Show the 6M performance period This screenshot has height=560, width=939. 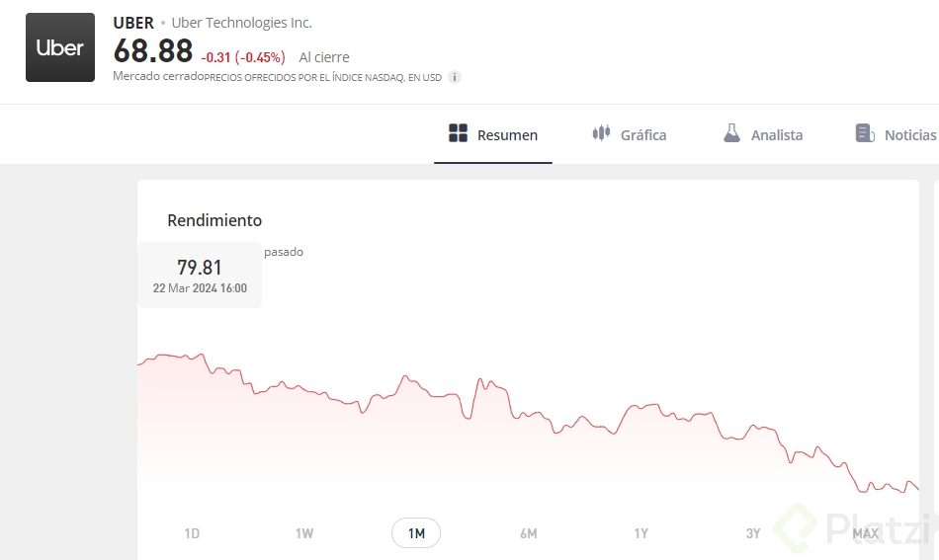pyautogui.click(x=529, y=533)
